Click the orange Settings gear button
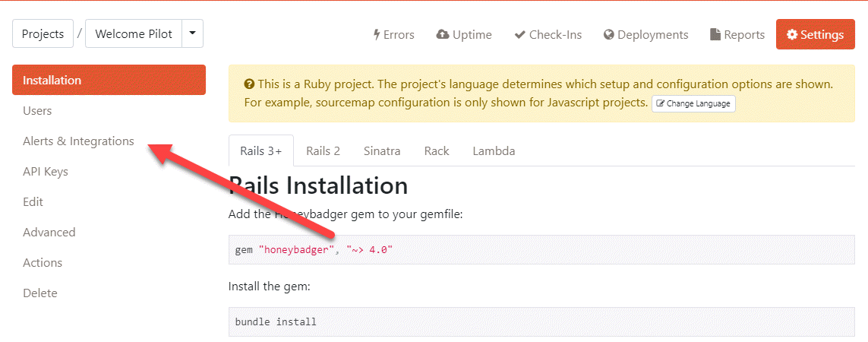868x342 pixels. (815, 35)
